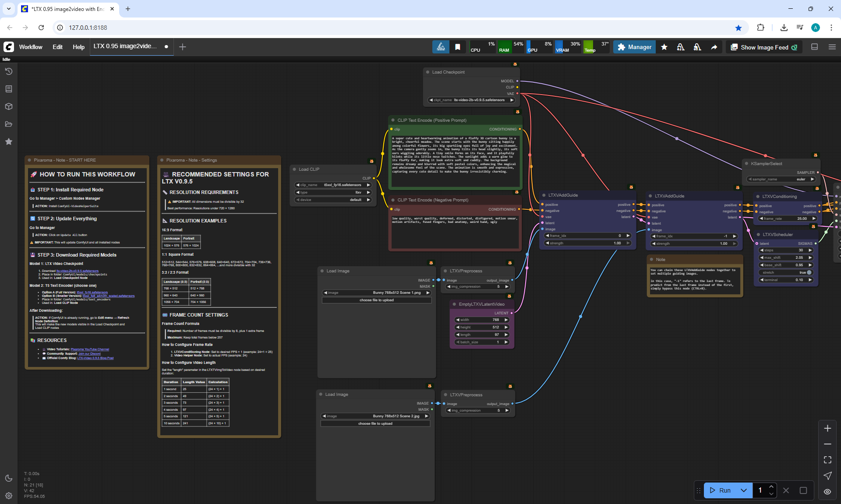
Task: Click the Manager button
Action: coord(635,47)
